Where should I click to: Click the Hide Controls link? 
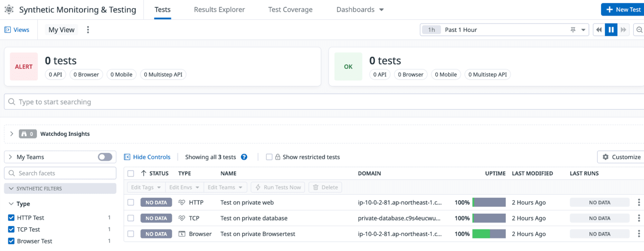click(x=152, y=157)
